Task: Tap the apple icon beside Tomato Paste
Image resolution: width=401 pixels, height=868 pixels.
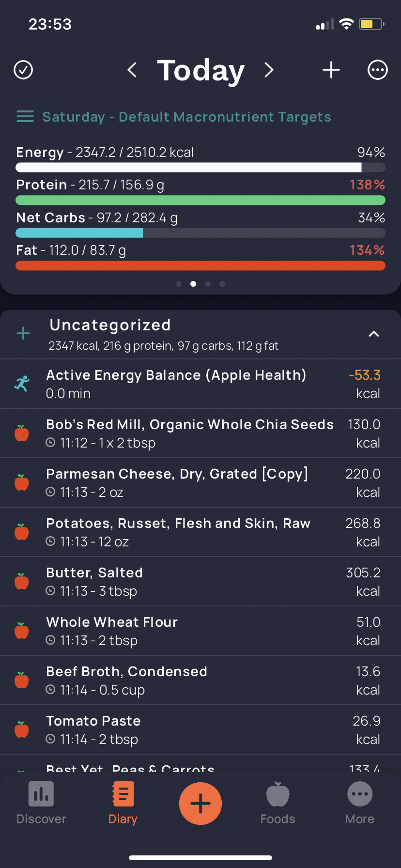Action: [x=22, y=729]
